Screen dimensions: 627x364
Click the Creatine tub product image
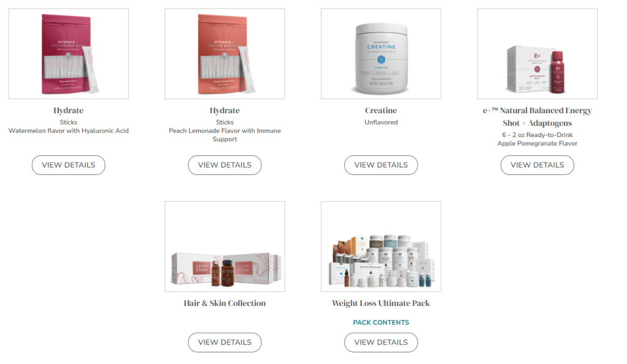click(x=381, y=54)
